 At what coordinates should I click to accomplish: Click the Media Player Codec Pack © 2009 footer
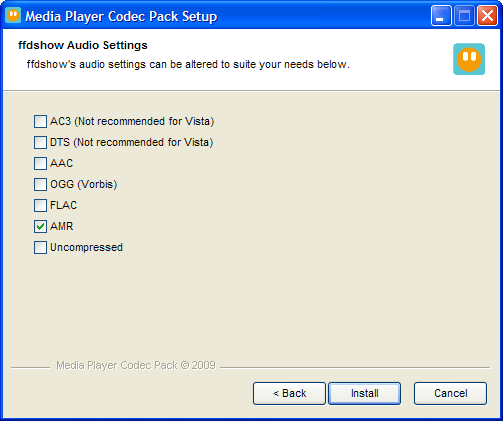click(136, 365)
